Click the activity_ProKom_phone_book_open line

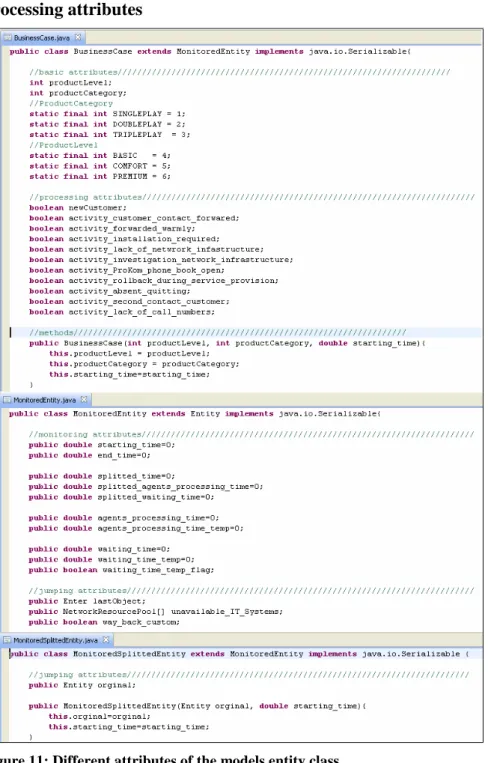pyautogui.click(x=127, y=271)
